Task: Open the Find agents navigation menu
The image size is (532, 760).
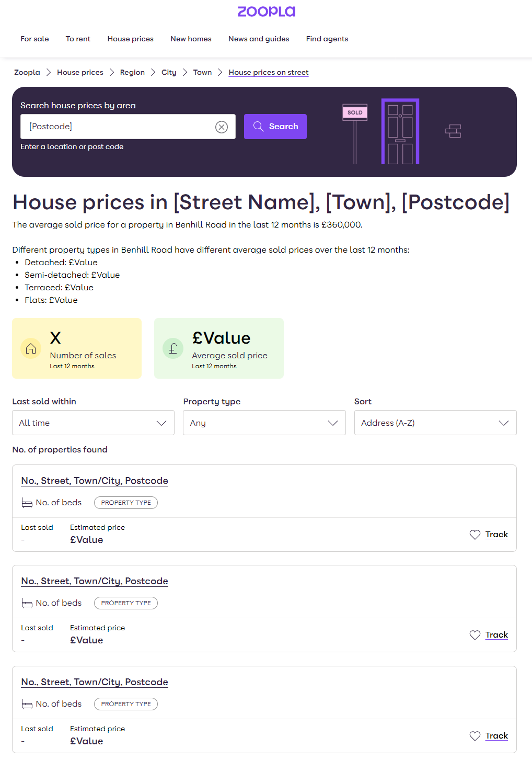Action: (327, 39)
